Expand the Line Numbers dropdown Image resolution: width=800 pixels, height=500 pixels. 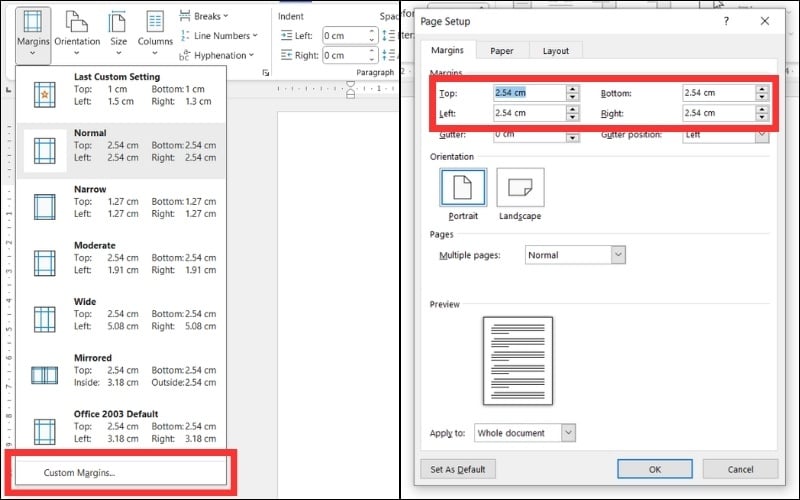218,36
